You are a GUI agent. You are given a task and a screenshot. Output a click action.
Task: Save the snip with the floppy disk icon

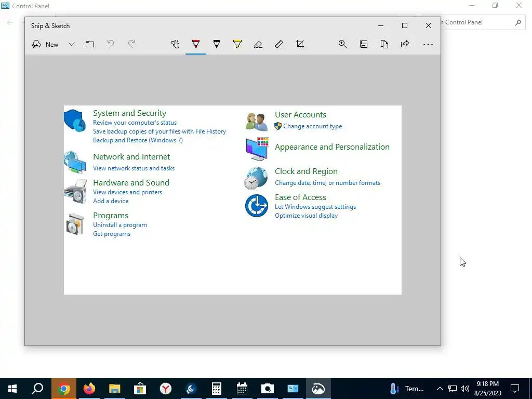click(364, 45)
